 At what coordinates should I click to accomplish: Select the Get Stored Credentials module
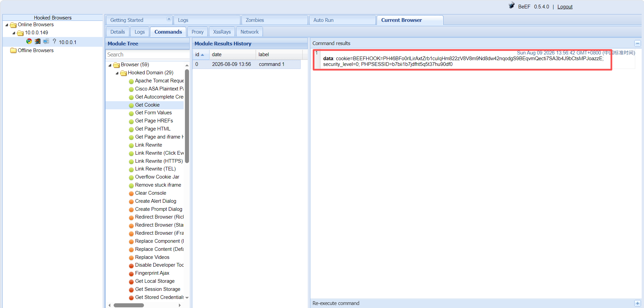159,297
